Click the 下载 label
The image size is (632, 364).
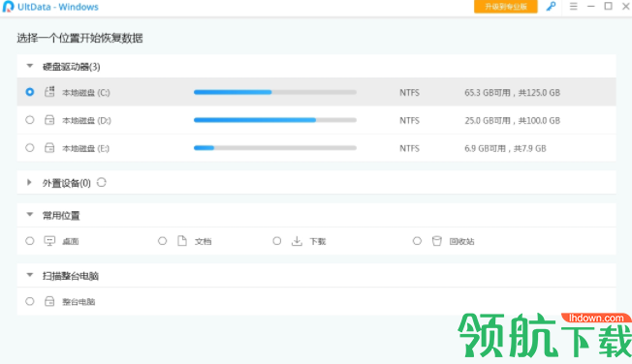pos(318,241)
